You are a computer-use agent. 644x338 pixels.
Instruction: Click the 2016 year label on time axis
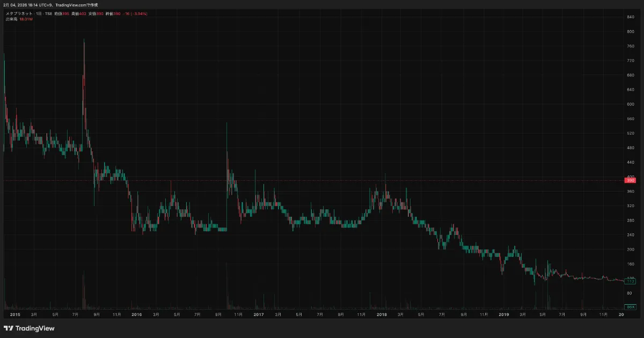[137, 314]
